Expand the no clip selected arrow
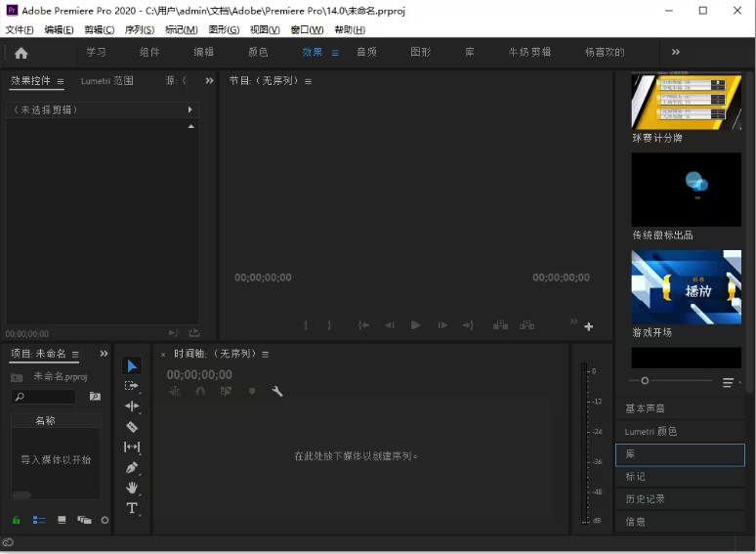The height and width of the screenshot is (554, 756). (189, 110)
